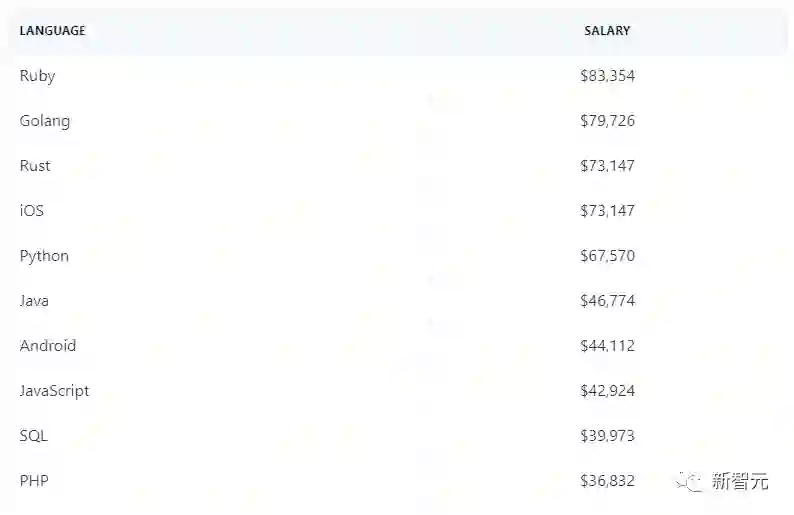Screen dimensions: 794x515
Task: Select the $46,774 salary value
Action: tap(607, 301)
